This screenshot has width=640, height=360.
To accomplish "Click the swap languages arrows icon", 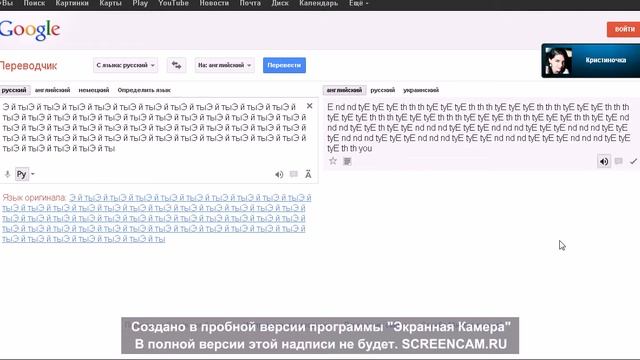I will pos(176,65).
